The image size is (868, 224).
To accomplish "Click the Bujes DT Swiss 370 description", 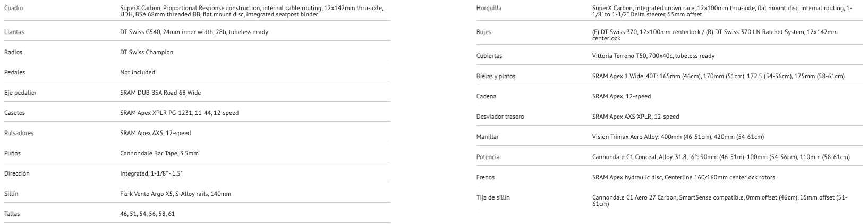I will (x=714, y=35).
